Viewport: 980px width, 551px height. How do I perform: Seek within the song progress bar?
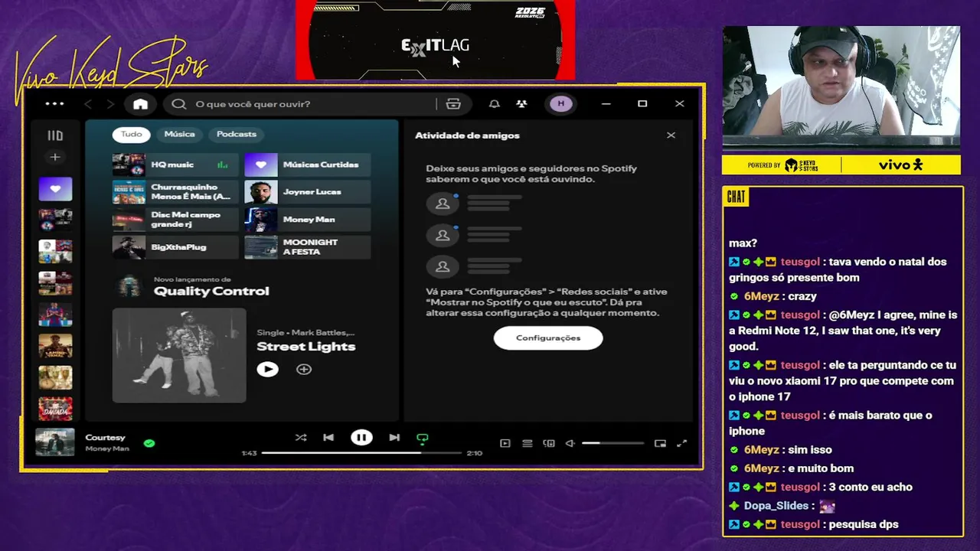[x=361, y=453]
